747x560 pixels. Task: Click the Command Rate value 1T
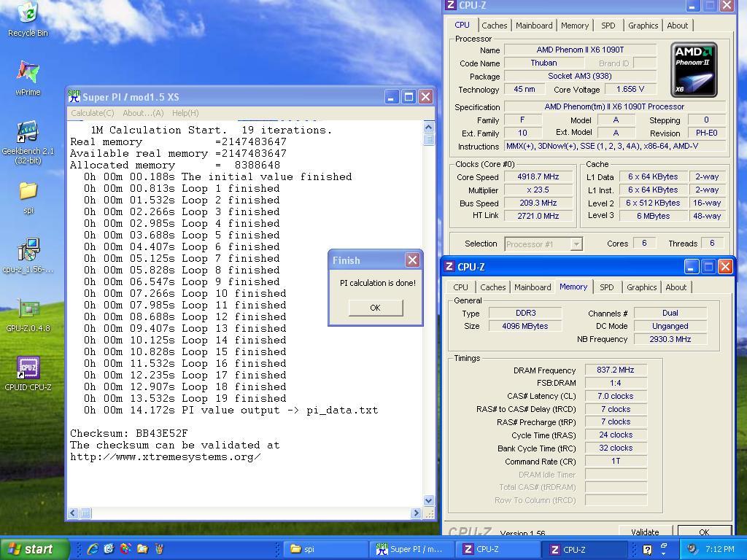click(x=615, y=461)
